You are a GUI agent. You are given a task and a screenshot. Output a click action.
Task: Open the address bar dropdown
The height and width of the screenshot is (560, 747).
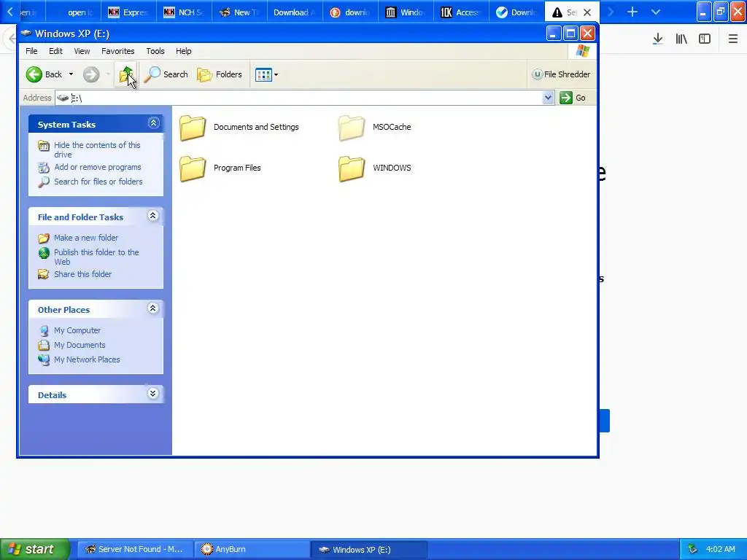548,98
